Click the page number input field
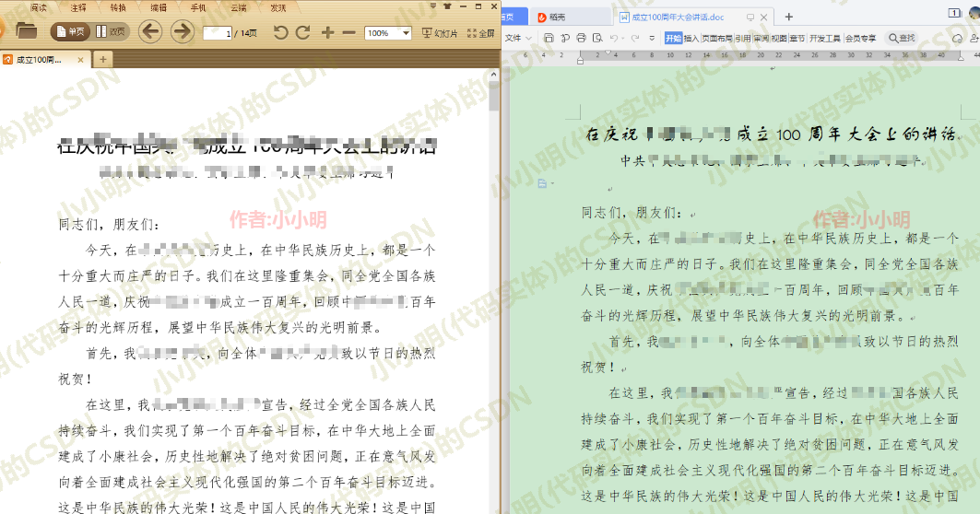This screenshot has width=980, height=514. tap(218, 32)
